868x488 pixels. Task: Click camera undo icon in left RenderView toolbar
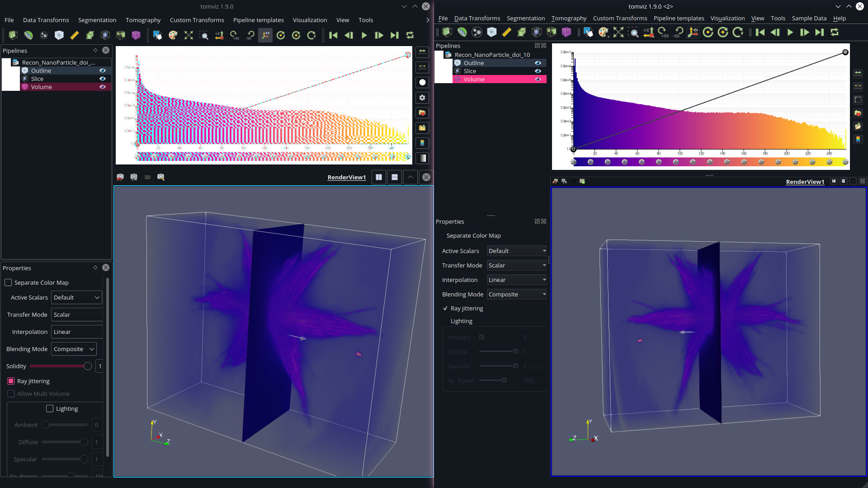(x=120, y=177)
